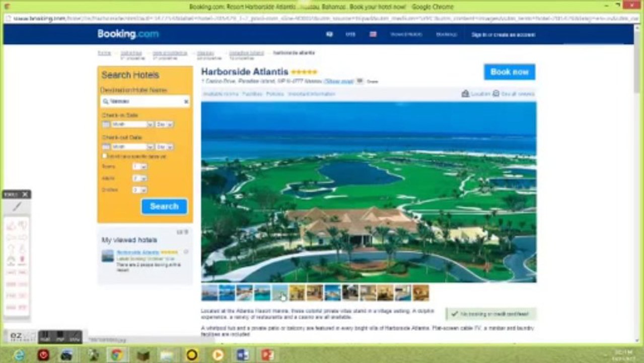
Task: Click the Paradise Island breadcrumb link
Action: pyautogui.click(x=246, y=52)
